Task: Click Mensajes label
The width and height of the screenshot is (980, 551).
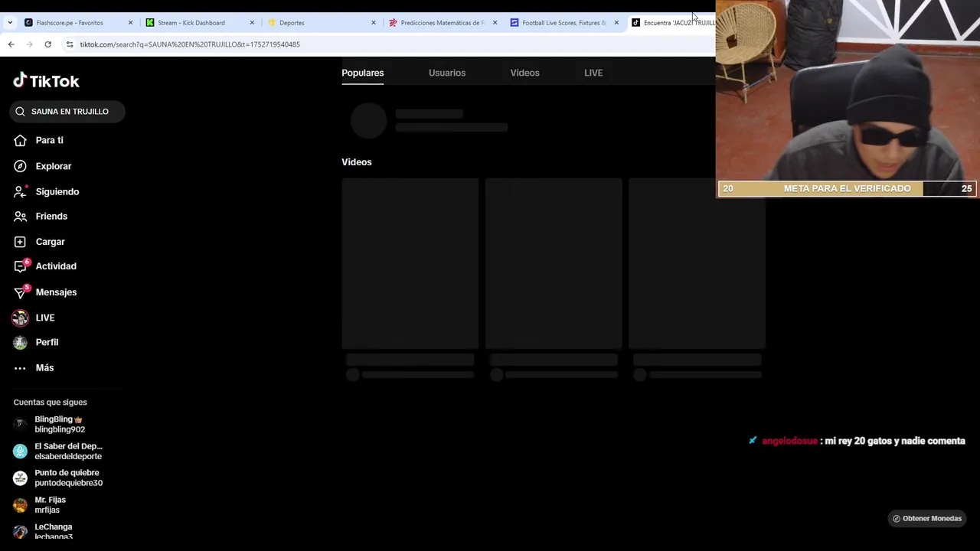Action: click(56, 292)
